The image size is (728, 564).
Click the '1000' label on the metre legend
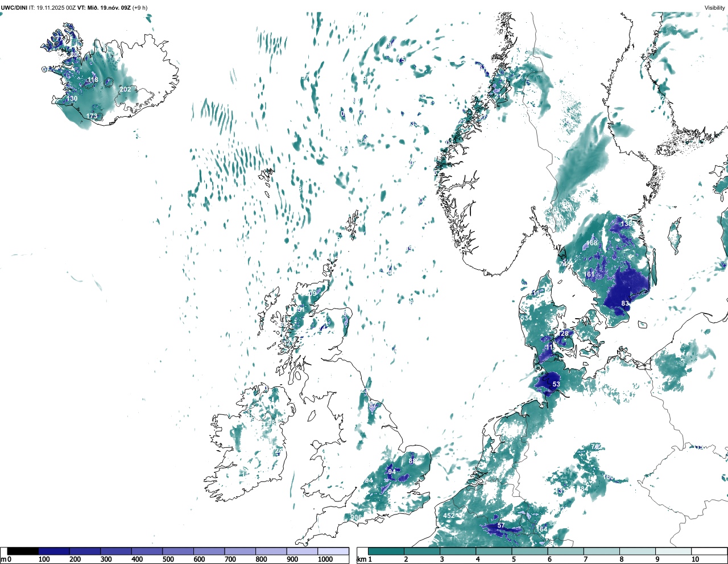coord(325,559)
